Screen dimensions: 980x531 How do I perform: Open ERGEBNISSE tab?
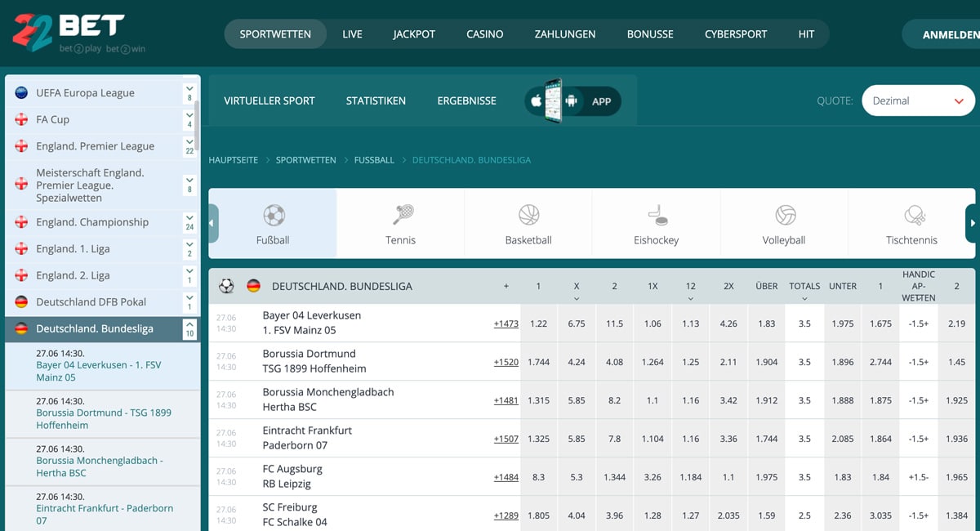pyautogui.click(x=466, y=100)
